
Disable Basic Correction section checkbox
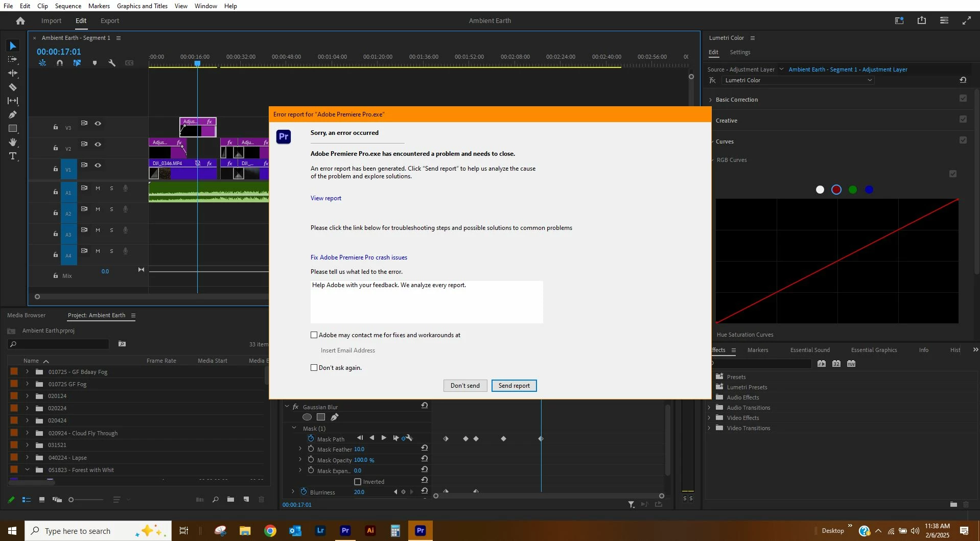(x=963, y=99)
